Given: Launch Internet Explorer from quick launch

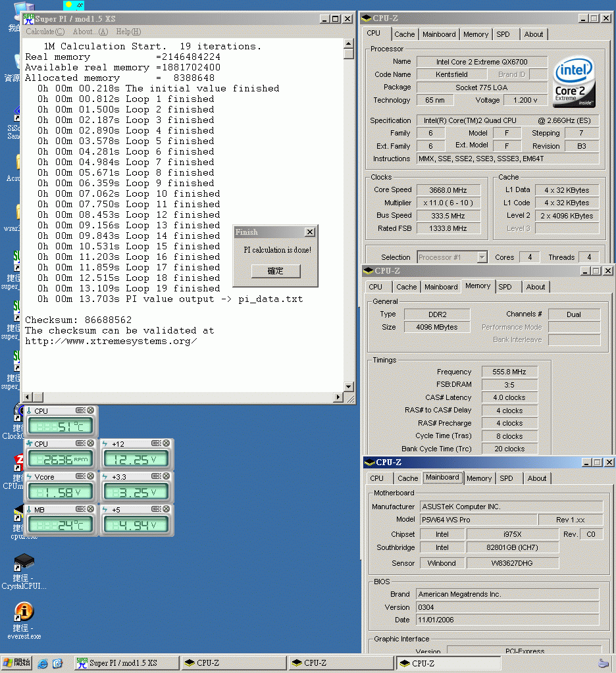Looking at the screenshot, I should [x=43, y=663].
